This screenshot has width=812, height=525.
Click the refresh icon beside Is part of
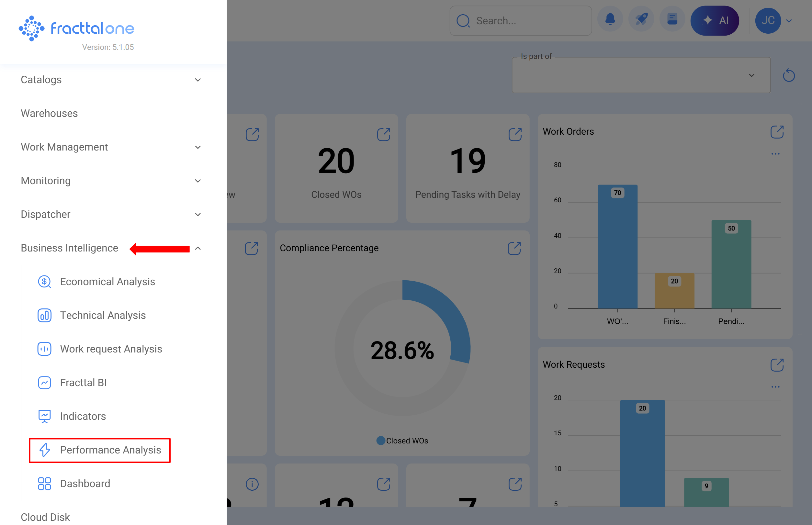pos(788,75)
